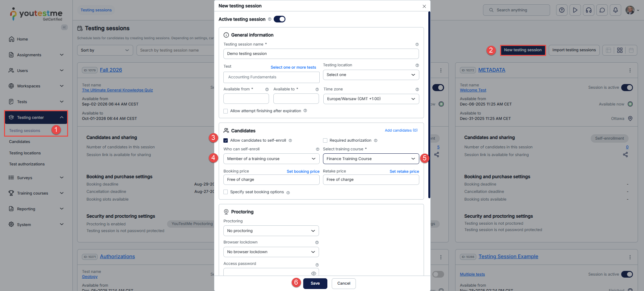This screenshot has width=644, height=291.
Task: Click the help question mark icon in header
Action: coord(561,10)
